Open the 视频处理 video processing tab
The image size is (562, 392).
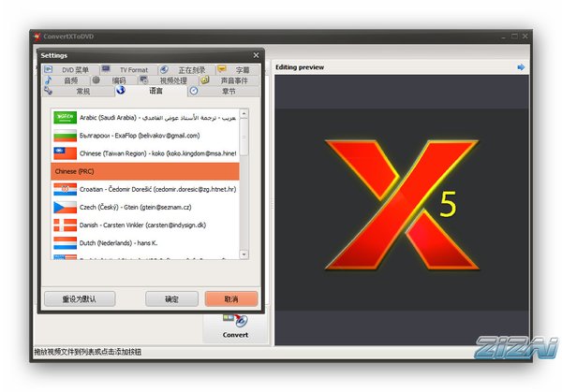tap(169, 80)
